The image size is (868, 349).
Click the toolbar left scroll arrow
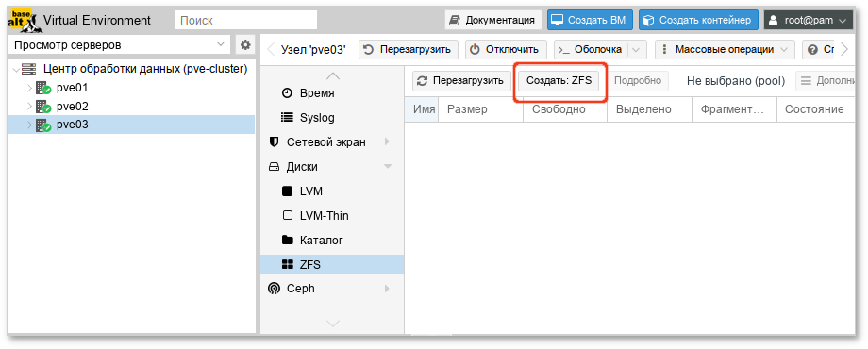[x=270, y=50]
